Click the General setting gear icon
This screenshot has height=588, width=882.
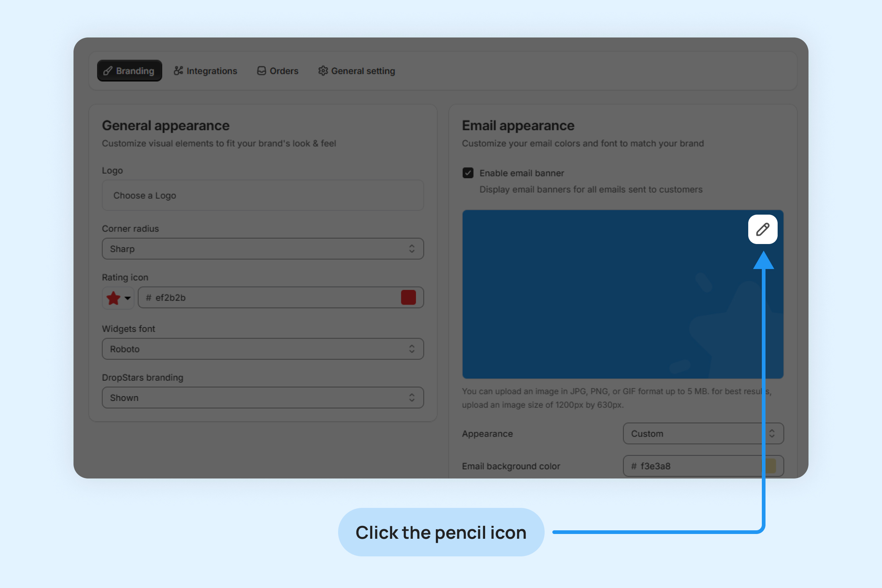point(323,71)
